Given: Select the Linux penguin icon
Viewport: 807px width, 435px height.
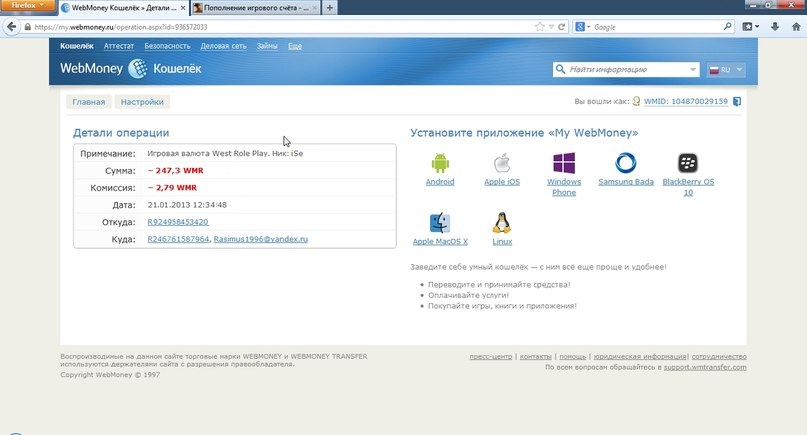Looking at the screenshot, I should (x=502, y=223).
